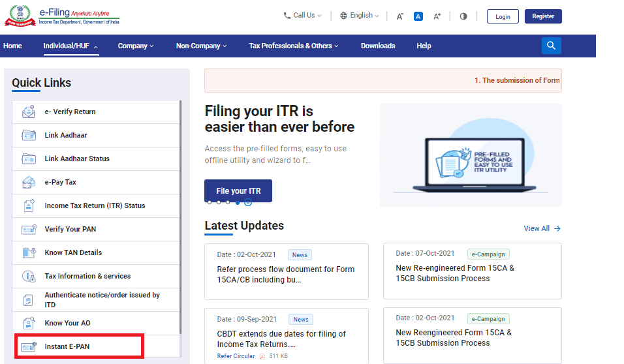624x364 pixels.
Task: Select the default font size A icon
Action: click(418, 16)
